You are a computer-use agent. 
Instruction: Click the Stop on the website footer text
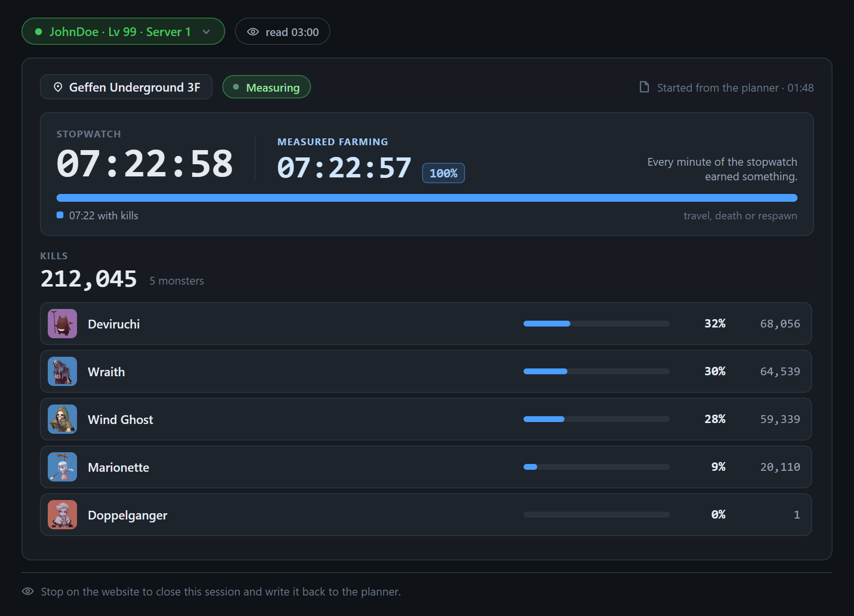[221, 592]
